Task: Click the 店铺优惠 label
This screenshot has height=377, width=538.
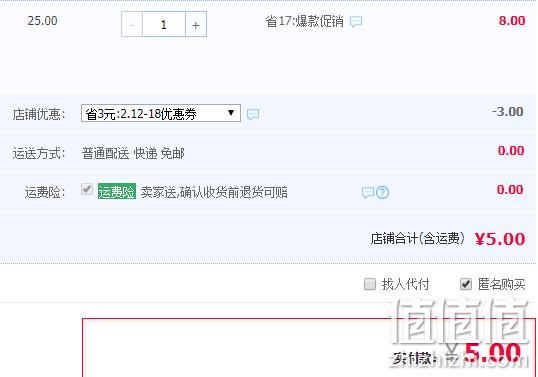Action: tap(39, 114)
